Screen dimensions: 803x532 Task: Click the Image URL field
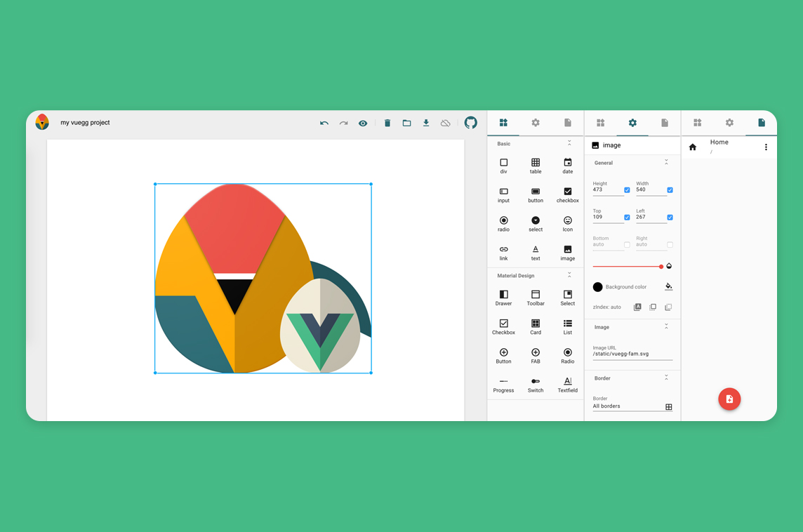click(632, 353)
